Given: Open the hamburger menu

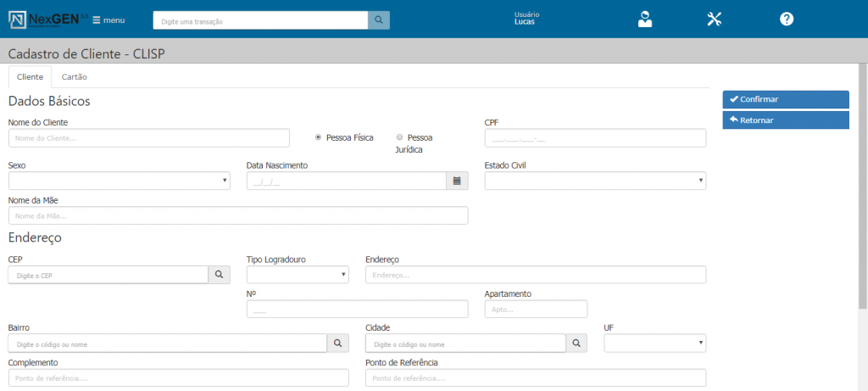Looking at the screenshot, I should 108,20.
